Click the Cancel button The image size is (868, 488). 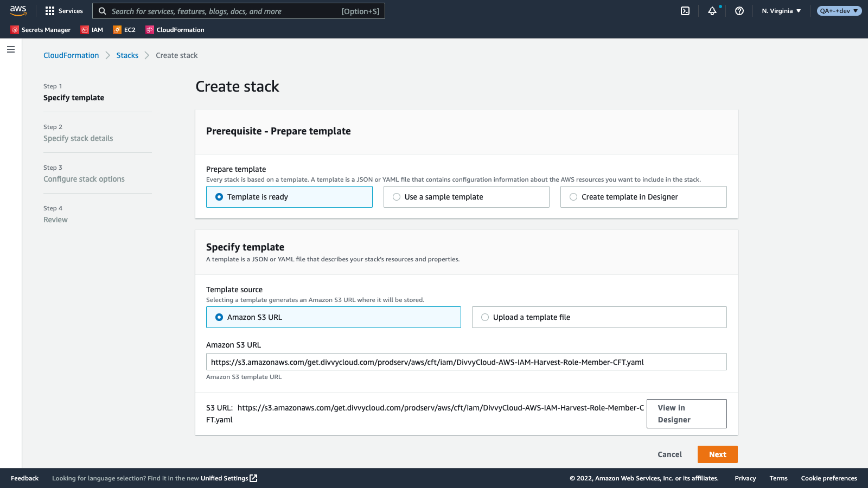pos(669,454)
